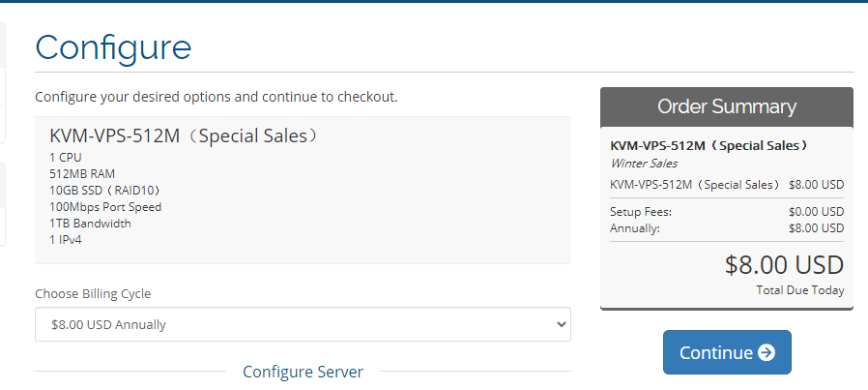The width and height of the screenshot is (868, 390).
Task: Open the billing cycle dropdown
Action: pyautogui.click(x=302, y=325)
